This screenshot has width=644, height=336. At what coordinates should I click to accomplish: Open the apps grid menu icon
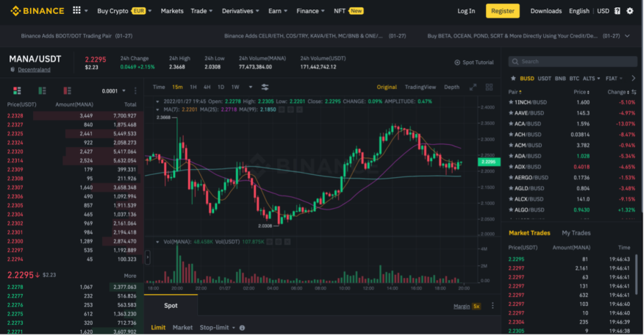[x=76, y=10]
